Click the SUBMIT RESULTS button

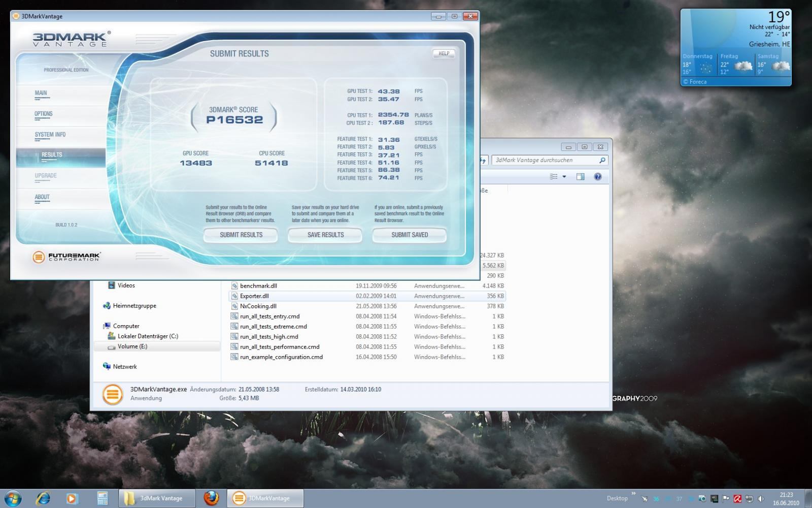tap(241, 235)
